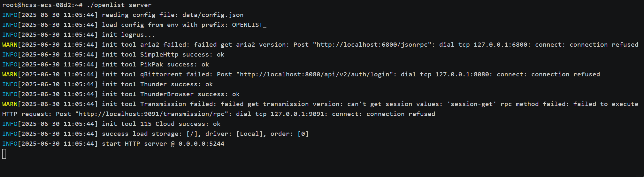
Task: Click the timestamp on start HTTP server line
Action: (58, 144)
